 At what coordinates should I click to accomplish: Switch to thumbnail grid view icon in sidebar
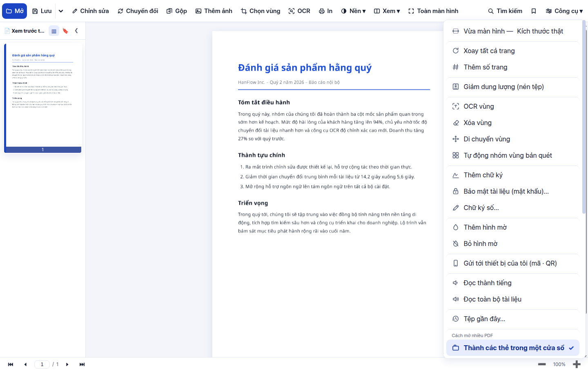point(54,31)
